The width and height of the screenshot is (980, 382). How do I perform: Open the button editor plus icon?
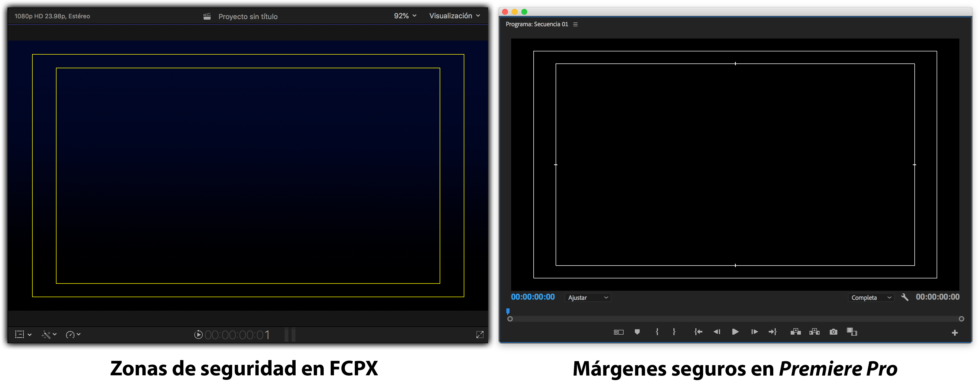click(955, 333)
